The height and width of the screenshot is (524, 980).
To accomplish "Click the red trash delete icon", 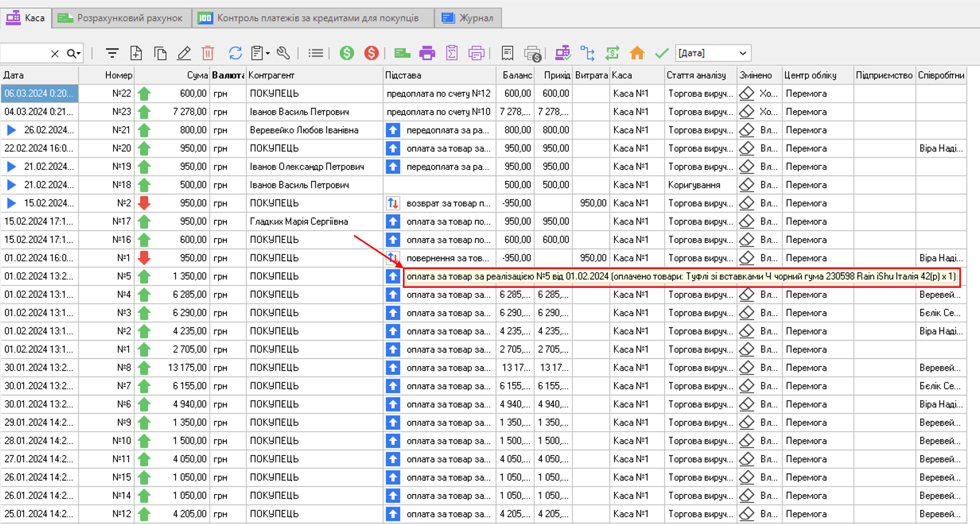I will 208,53.
